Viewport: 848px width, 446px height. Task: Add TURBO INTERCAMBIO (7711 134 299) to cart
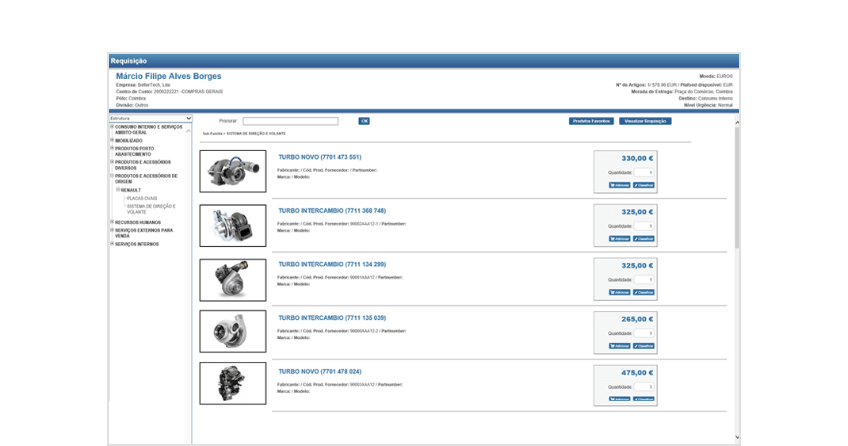pos(620,292)
